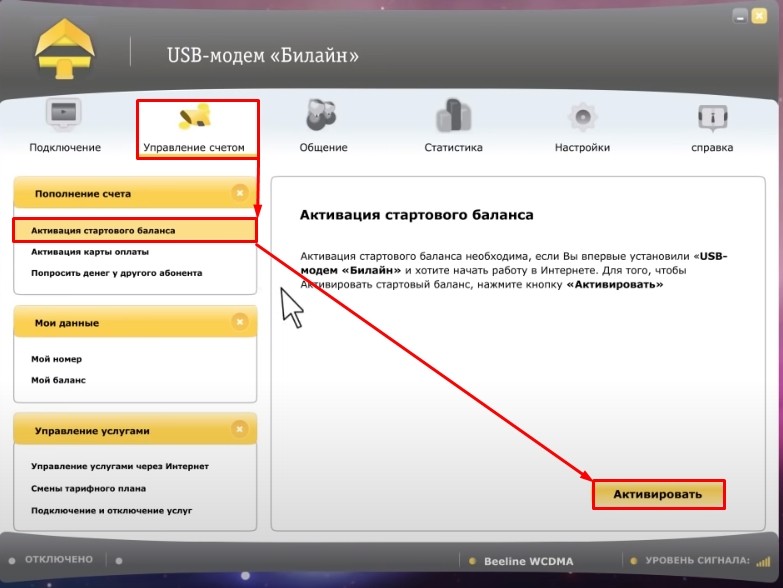Viewport: 783px width, 588px height.
Task: Open the Мой номер item
Action: pyautogui.click(x=56, y=359)
